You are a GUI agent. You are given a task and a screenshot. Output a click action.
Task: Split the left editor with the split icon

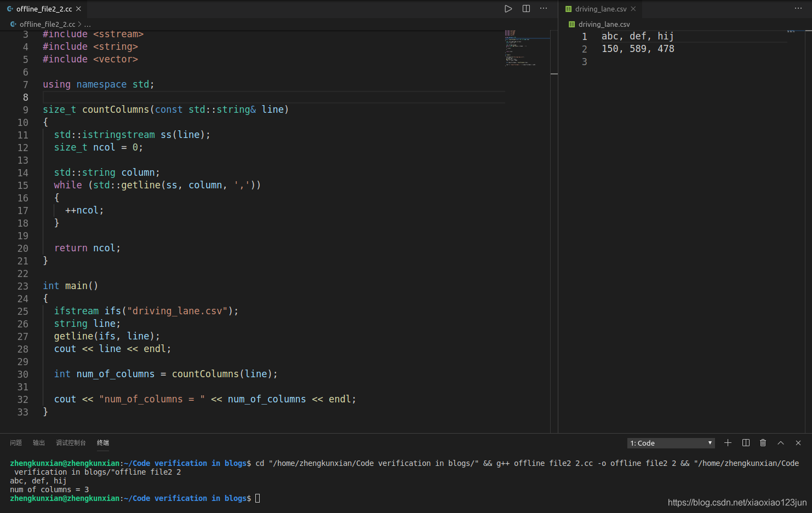pyautogui.click(x=526, y=9)
